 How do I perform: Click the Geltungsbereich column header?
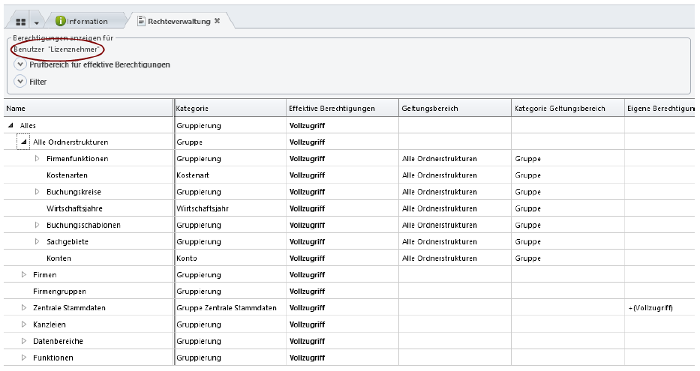click(455, 108)
